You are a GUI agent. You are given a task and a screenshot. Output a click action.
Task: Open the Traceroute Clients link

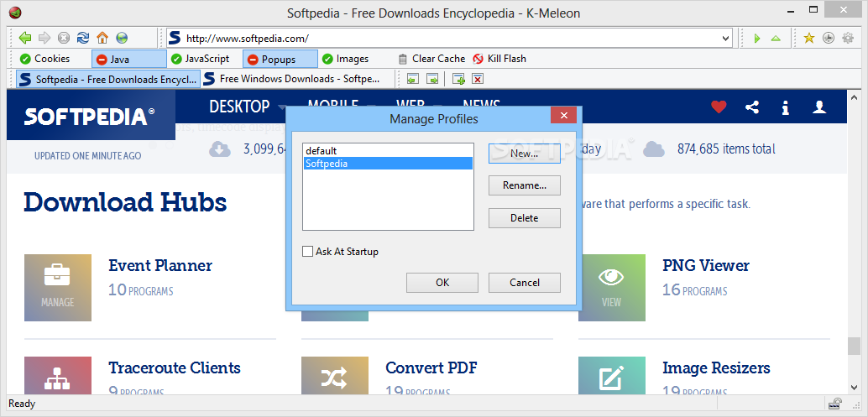(175, 367)
